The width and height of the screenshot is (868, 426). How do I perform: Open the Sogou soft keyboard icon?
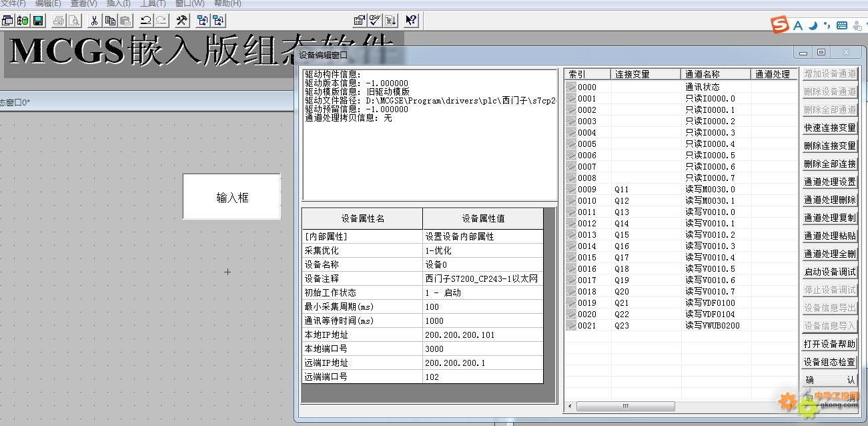[x=842, y=25]
